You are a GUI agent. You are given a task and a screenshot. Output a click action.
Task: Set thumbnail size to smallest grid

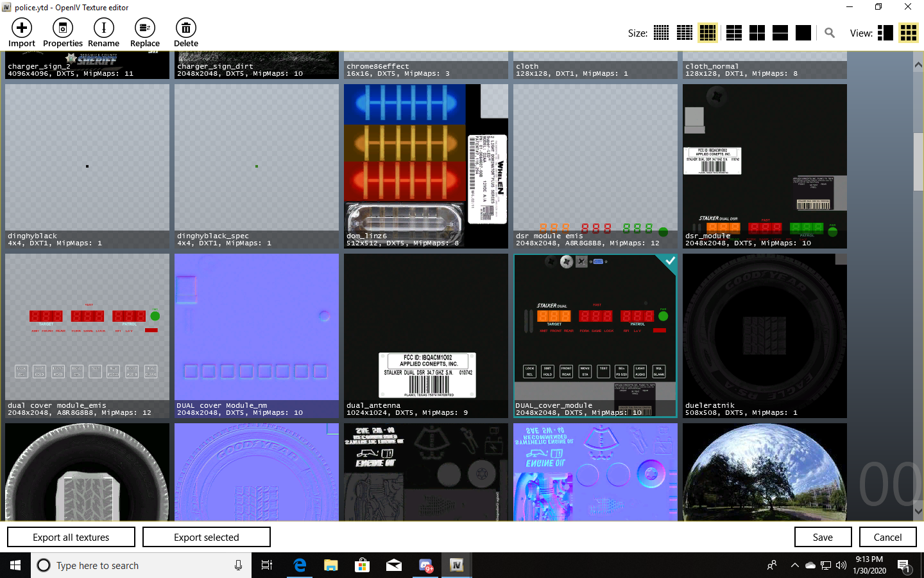coord(661,33)
